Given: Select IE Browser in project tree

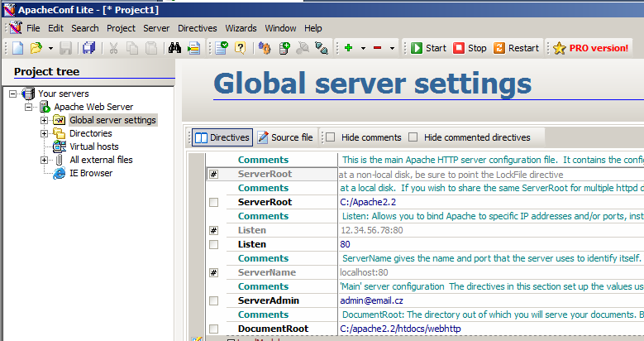Looking at the screenshot, I should (x=91, y=173).
